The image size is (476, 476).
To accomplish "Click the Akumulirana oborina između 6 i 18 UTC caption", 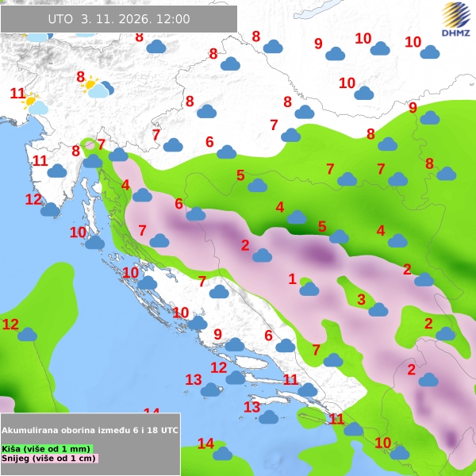I will click(90, 430).
